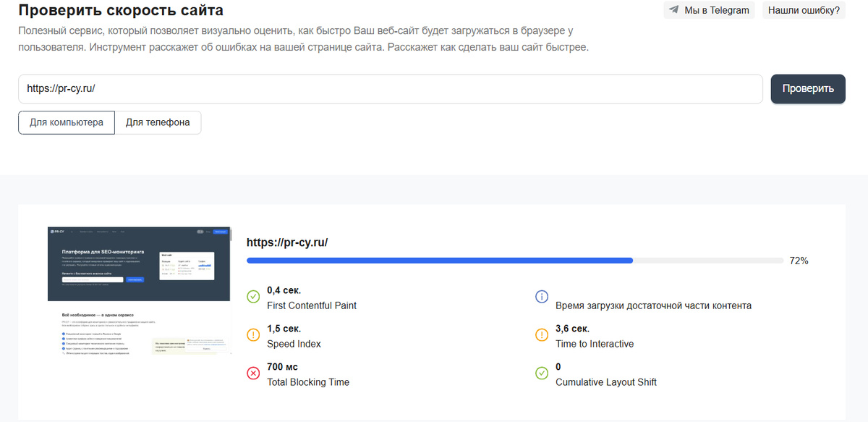The width and height of the screenshot is (868, 422).
Task: Click the "Нашли ошибку?" button
Action: (804, 10)
